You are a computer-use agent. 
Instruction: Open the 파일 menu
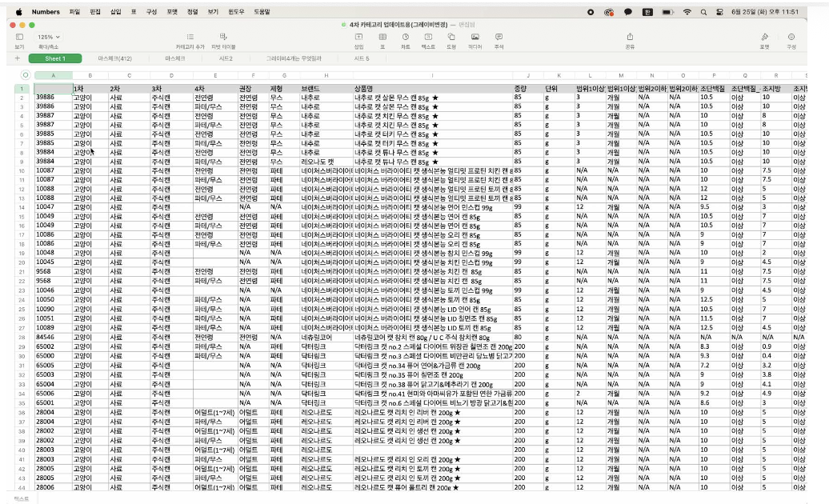[x=74, y=12]
